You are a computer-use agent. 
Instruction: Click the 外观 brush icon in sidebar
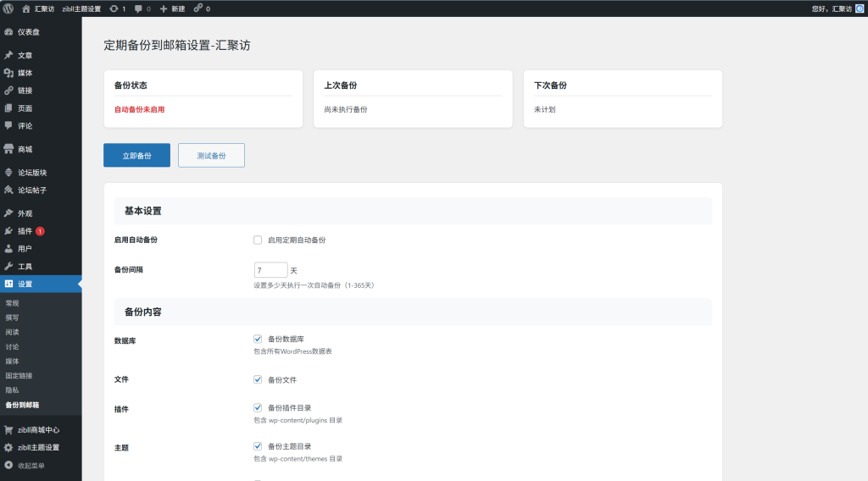point(8,213)
